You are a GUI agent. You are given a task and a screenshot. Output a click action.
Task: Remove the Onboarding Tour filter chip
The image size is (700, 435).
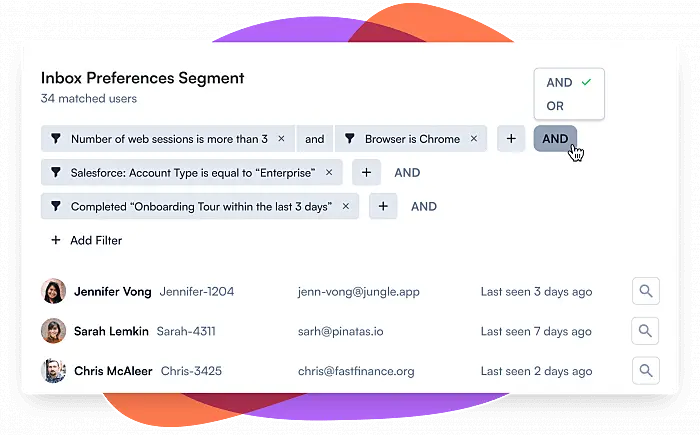click(x=346, y=207)
